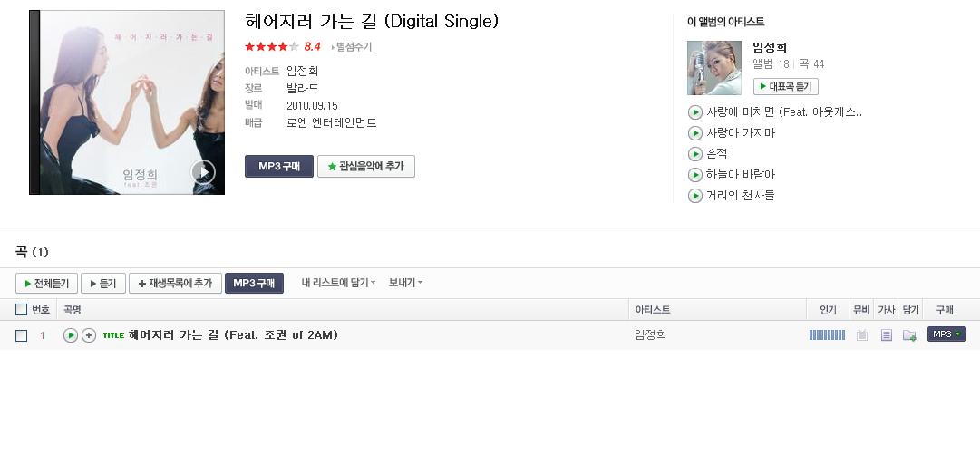Play track 1 with the green play icon
This screenshot has width=980, height=464.
71,335
